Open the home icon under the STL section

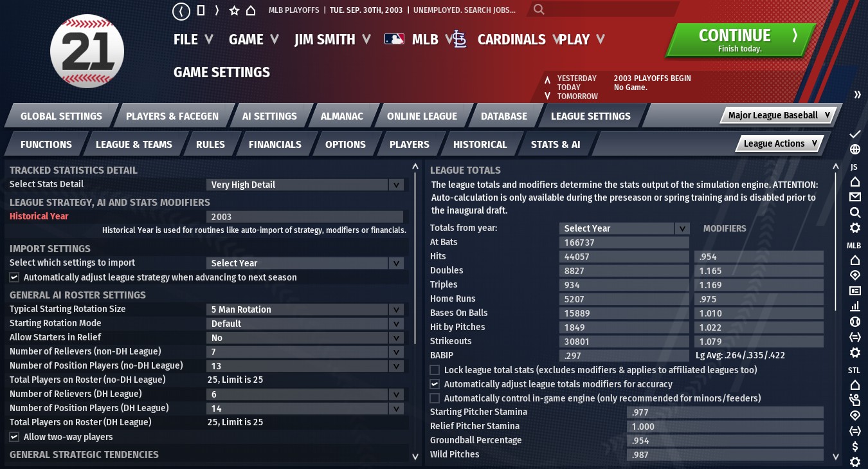point(854,385)
